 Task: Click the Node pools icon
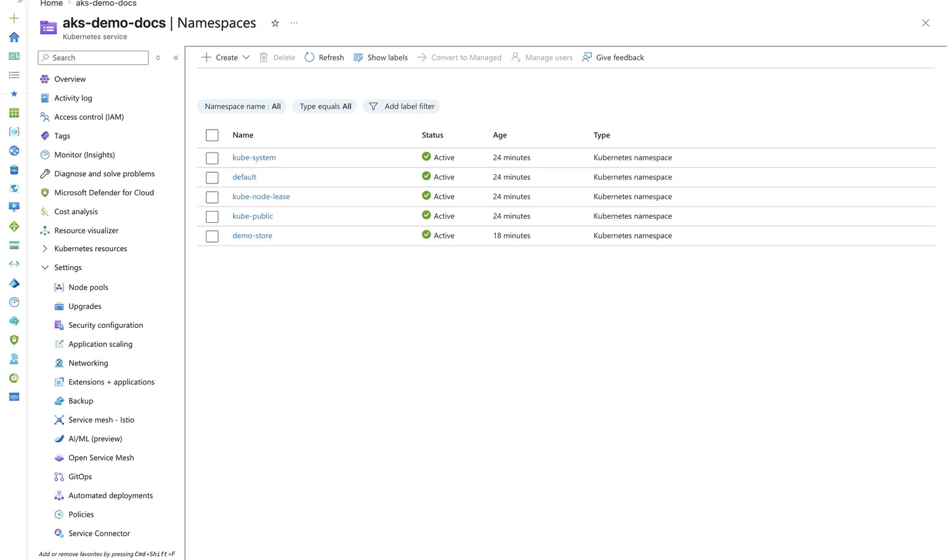click(x=59, y=287)
